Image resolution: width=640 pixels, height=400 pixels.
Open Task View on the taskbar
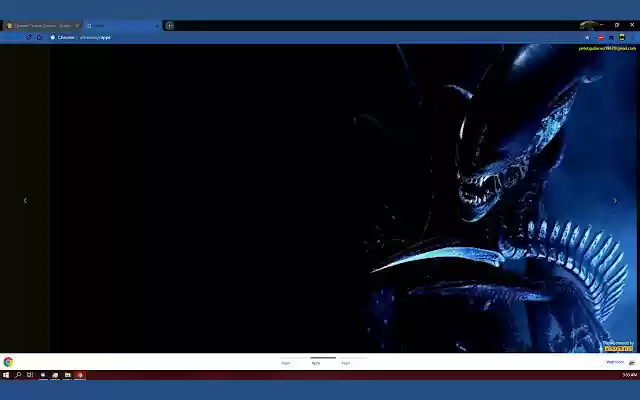(30, 375)
